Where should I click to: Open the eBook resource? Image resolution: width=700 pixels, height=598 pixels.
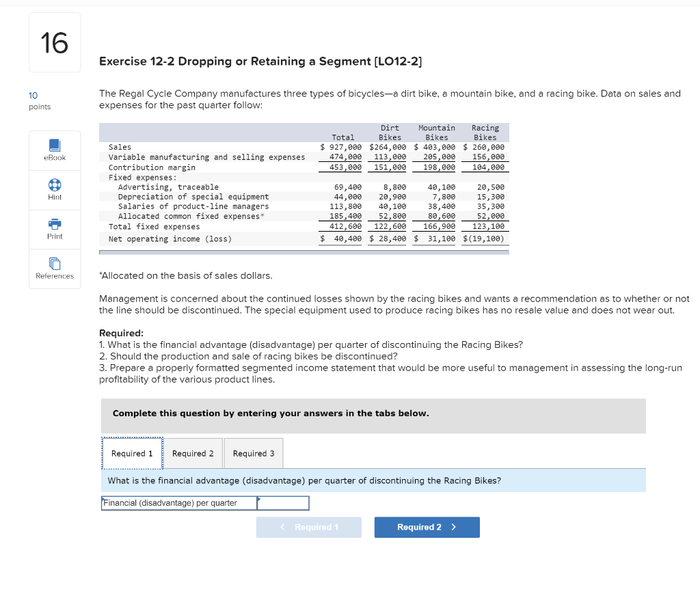55,150
